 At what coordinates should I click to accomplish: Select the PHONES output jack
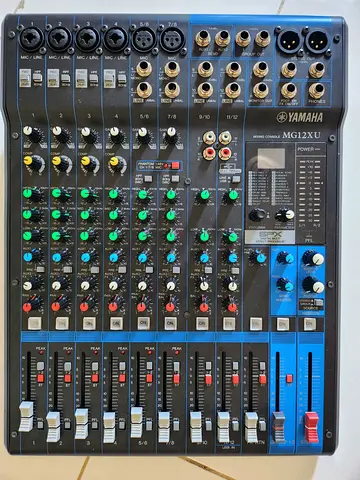[x=317, y=91]
